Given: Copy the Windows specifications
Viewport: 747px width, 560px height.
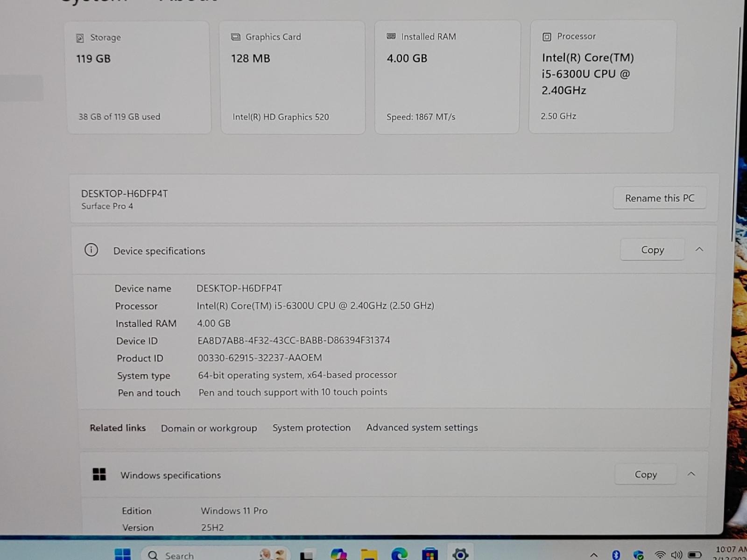Looking at the screenshot, I should point(646,474).
